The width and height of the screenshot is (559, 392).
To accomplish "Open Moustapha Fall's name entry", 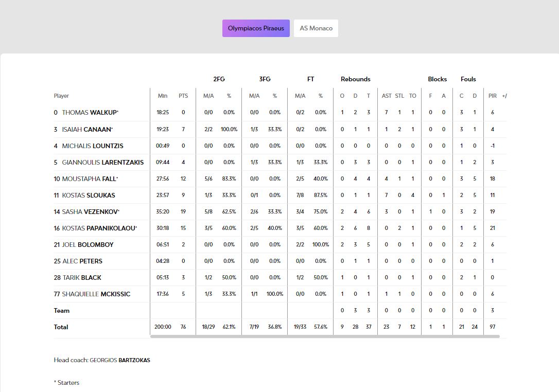I will [90, 179].
